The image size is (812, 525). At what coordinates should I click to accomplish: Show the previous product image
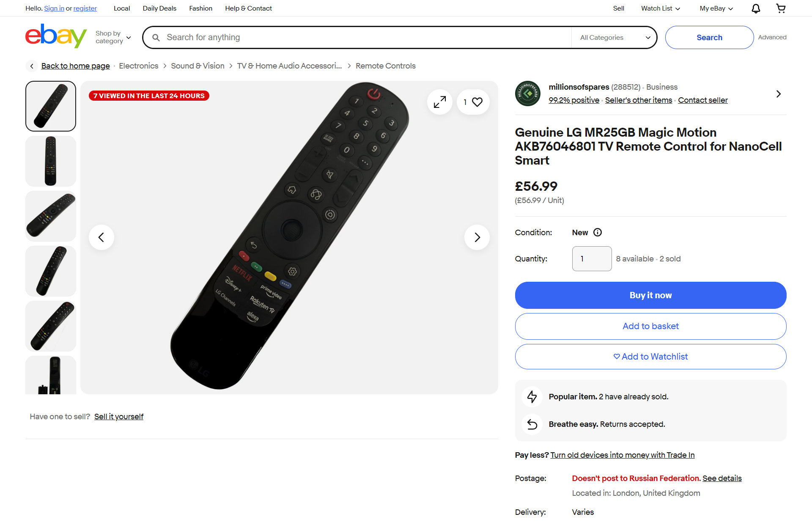point(101,237)
